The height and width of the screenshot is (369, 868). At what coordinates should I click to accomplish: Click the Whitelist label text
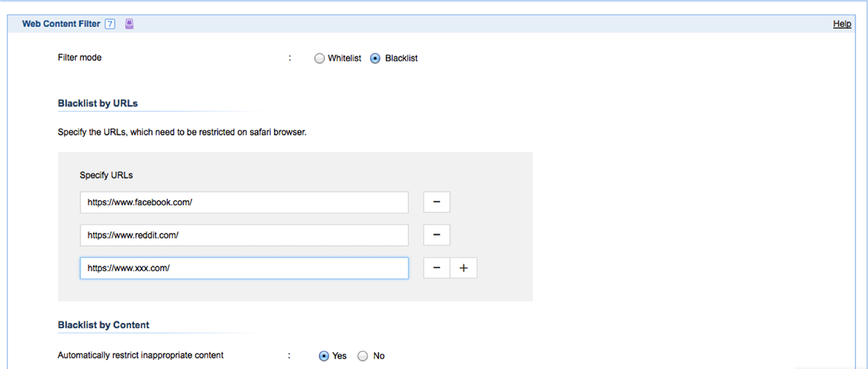(x=344, y=58)
